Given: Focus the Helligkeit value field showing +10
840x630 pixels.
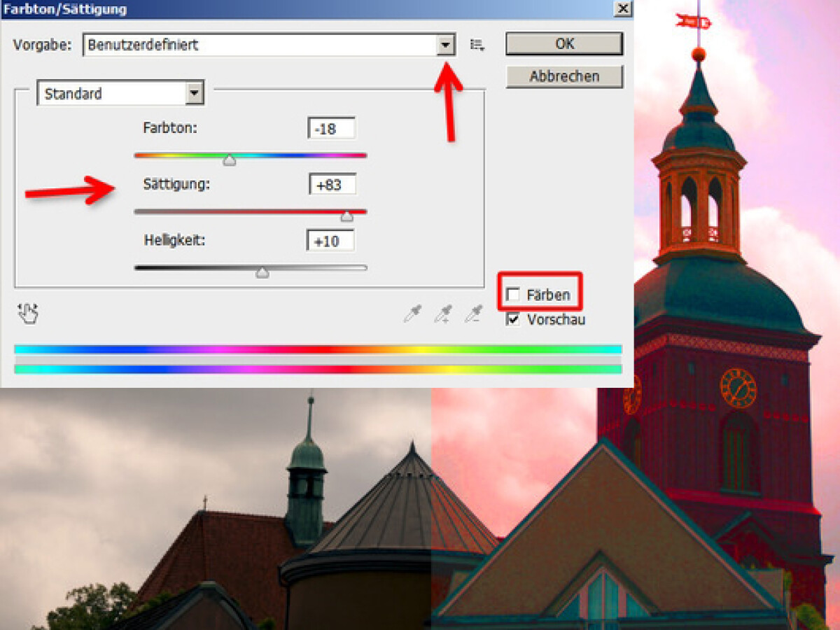Looking at the screenshot, I should tap(330, 241).
